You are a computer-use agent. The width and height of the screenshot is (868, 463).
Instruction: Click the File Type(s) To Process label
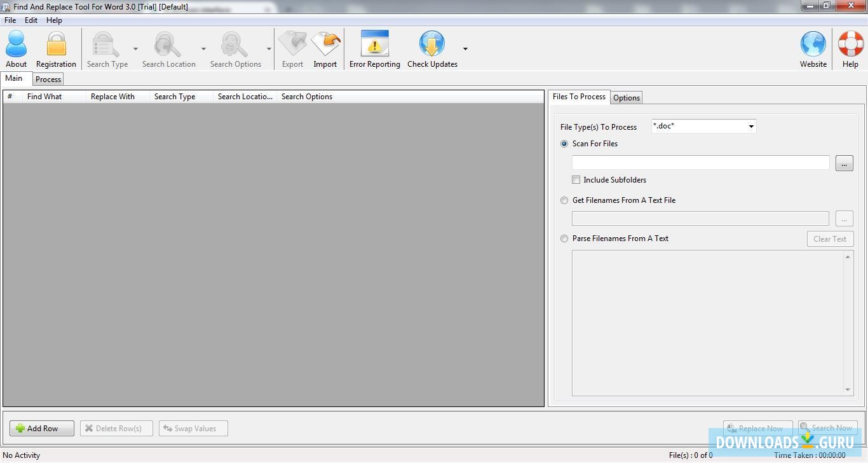point(599,127)
